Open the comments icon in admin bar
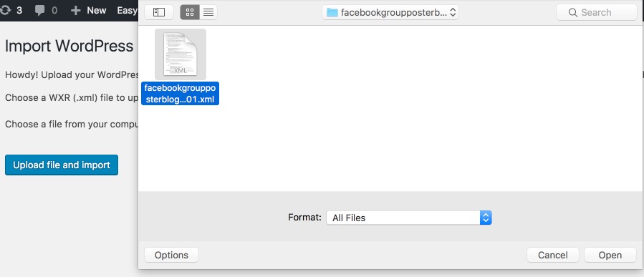 tap(46, 10)
